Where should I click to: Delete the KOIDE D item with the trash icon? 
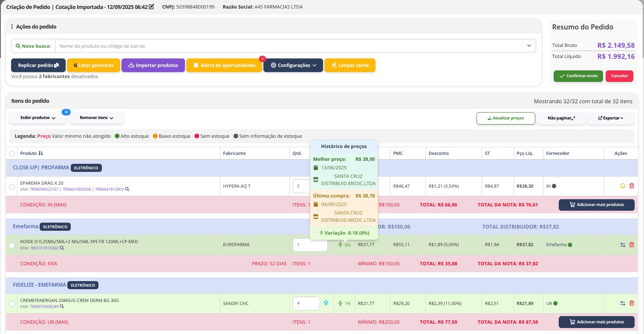click(632, 245)
